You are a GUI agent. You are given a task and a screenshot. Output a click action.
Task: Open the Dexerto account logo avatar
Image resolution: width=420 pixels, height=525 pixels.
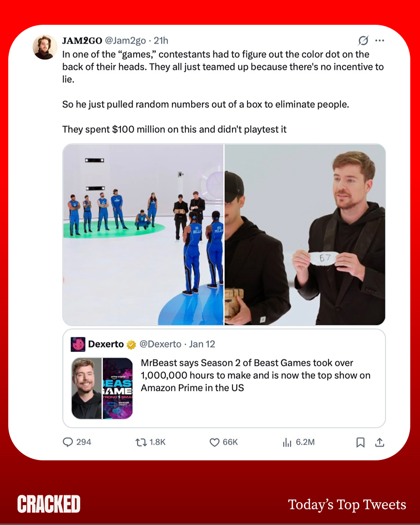point(78,344)
